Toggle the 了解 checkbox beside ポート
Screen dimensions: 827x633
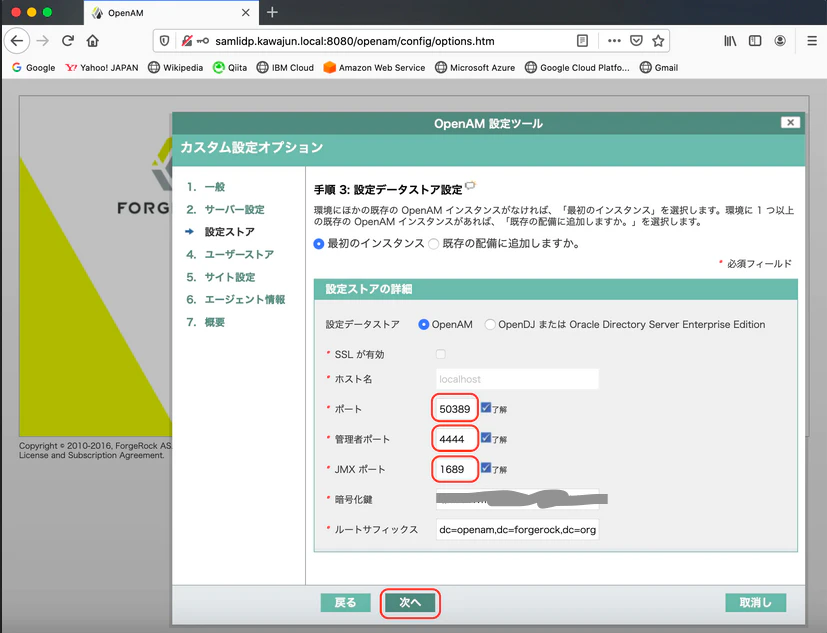486,407
